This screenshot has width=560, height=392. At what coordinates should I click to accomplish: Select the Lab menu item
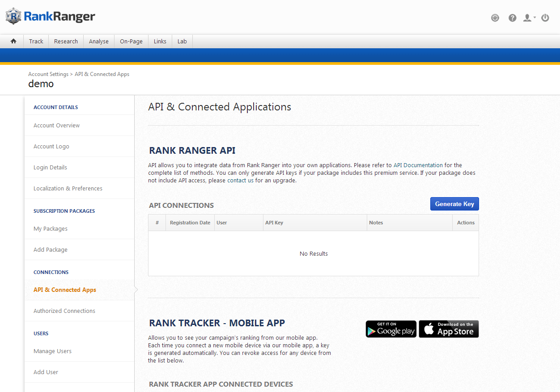coord(182,41)
